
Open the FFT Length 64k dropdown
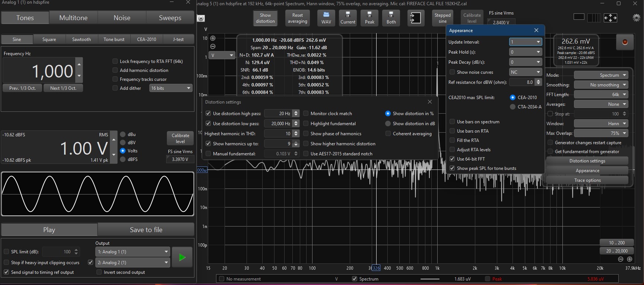click(x=601, y=94)
